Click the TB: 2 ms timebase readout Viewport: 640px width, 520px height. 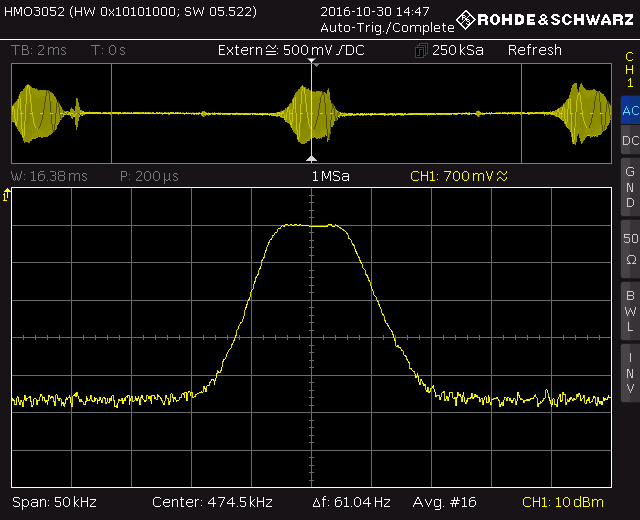coord(40,50)
